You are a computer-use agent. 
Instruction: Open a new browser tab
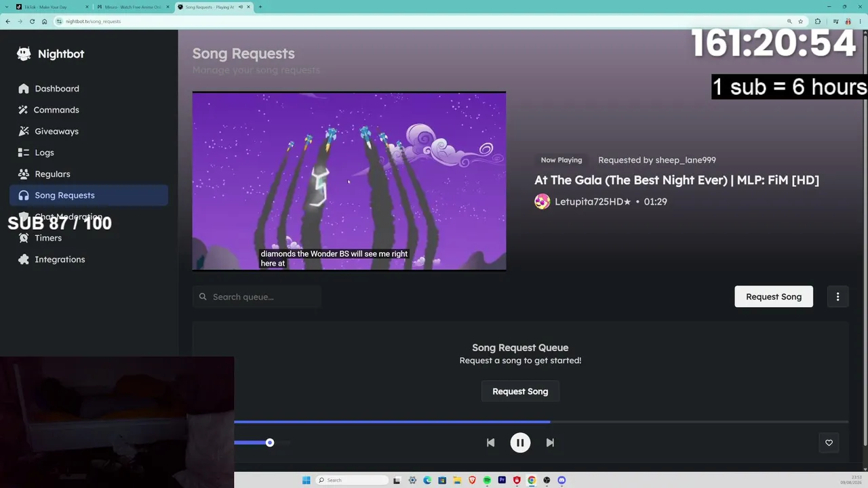[260, 7]
